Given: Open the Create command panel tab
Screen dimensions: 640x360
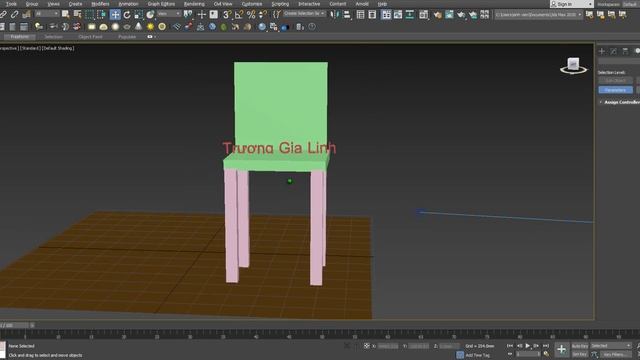Looking at the screenshot, I should (x=602, y=51).
